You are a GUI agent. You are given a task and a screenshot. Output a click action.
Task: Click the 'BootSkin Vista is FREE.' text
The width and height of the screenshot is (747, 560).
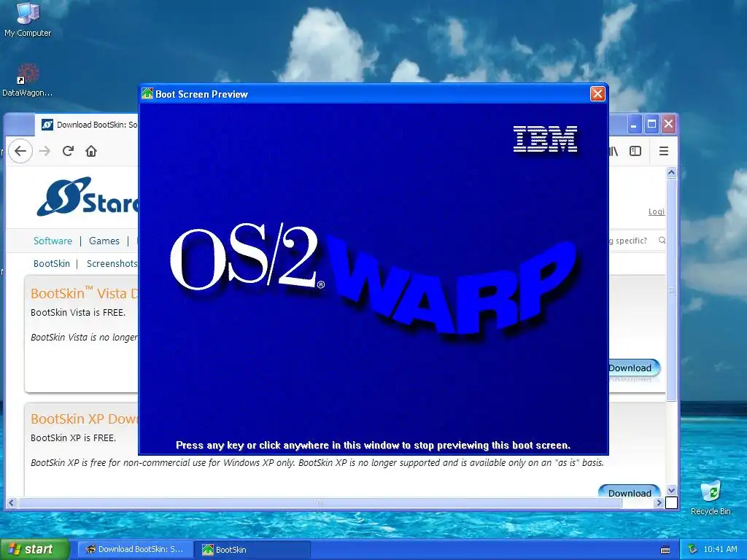pyautogui.click(x=78, y=313)
